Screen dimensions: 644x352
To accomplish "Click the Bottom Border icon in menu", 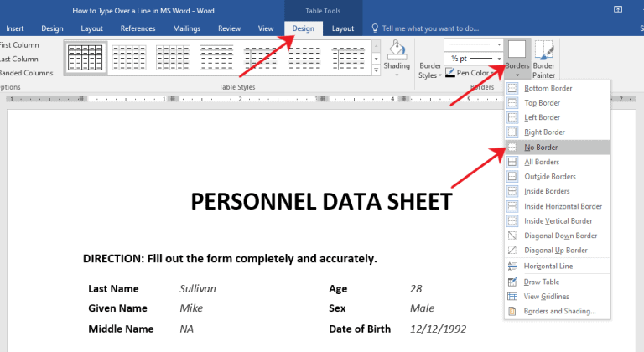I will [x=512, y=88].
